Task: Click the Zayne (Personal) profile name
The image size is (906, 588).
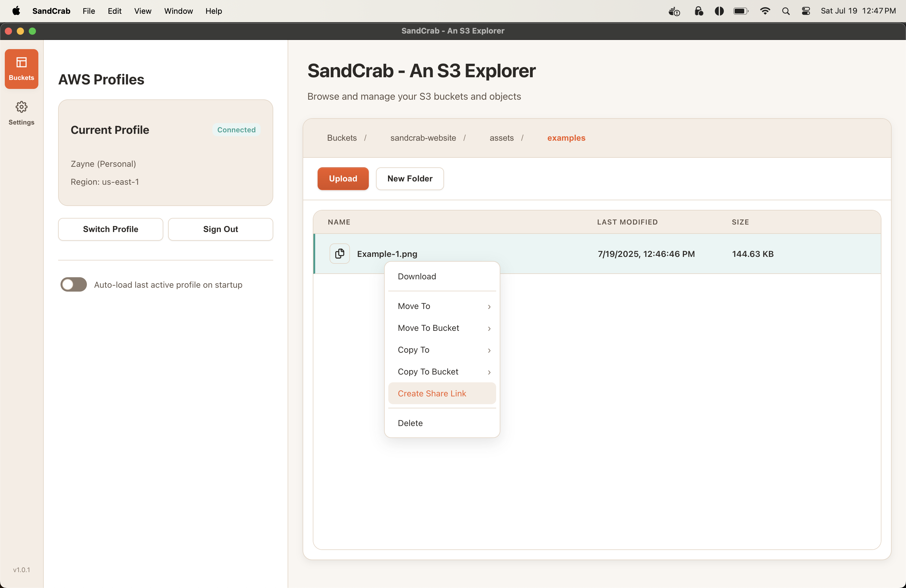Action: (103, 163)
